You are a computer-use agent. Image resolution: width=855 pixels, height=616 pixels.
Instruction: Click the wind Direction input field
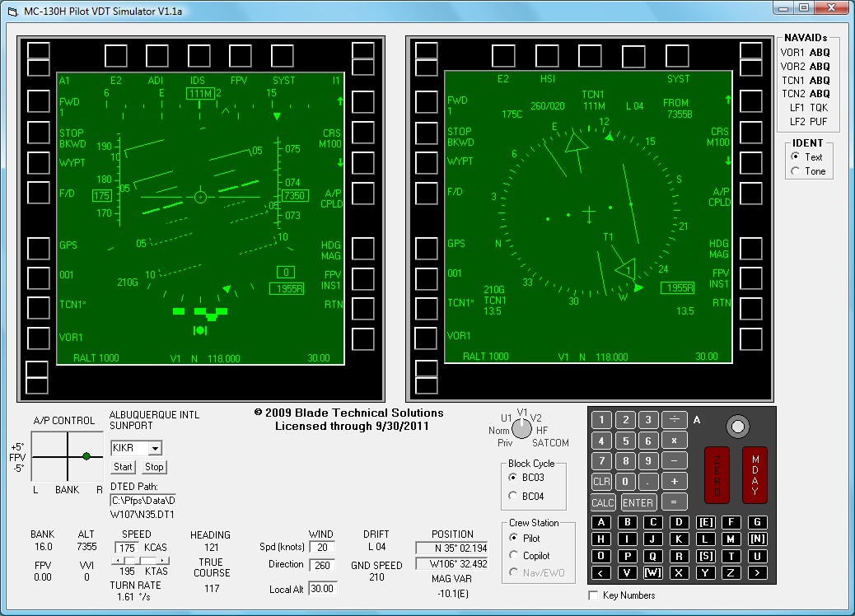point(322,565)
